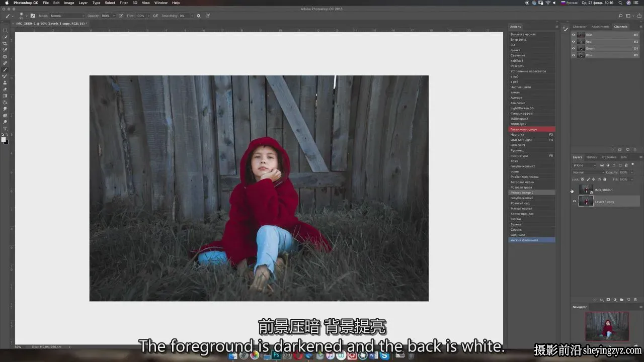The width and height of the screenshot is (644, 362).
Task: Run the Painted image 2 action
Action: [x=532, y=193]
